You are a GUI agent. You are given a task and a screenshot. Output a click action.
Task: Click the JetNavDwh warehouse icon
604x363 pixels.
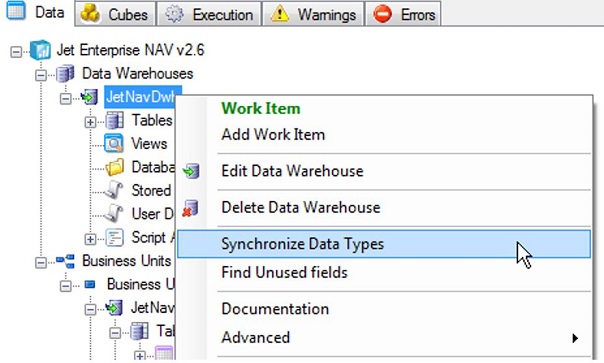click(89, 97)
